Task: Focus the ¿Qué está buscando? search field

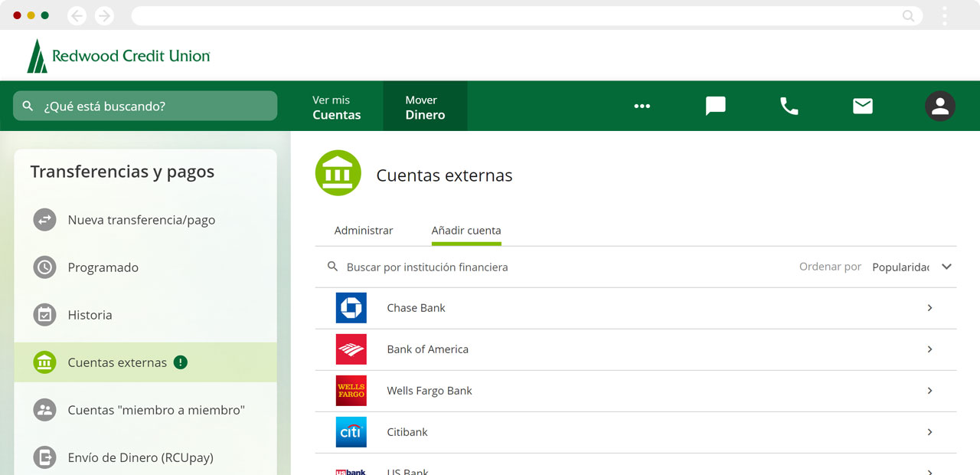Action: pos(145,106)
